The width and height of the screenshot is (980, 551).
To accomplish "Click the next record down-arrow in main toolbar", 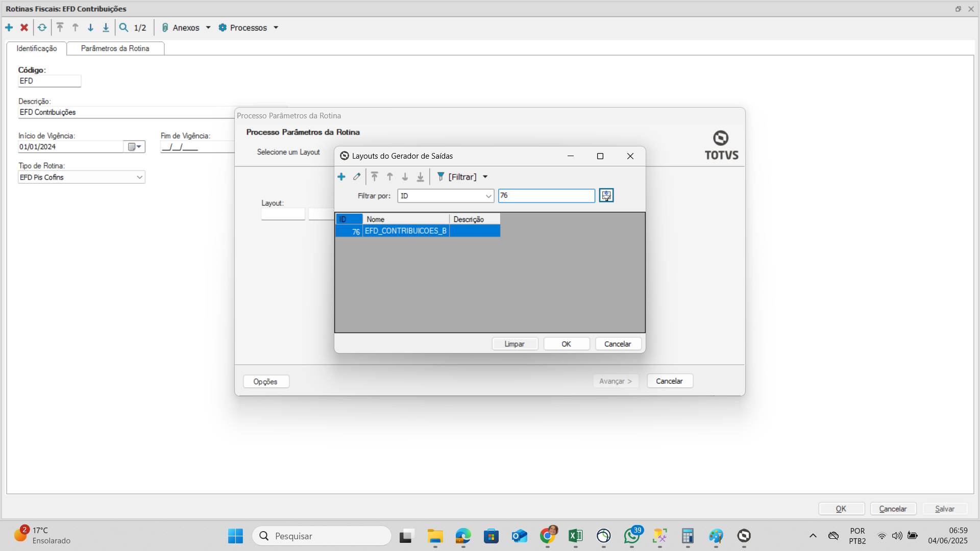I will pos(90,28).
